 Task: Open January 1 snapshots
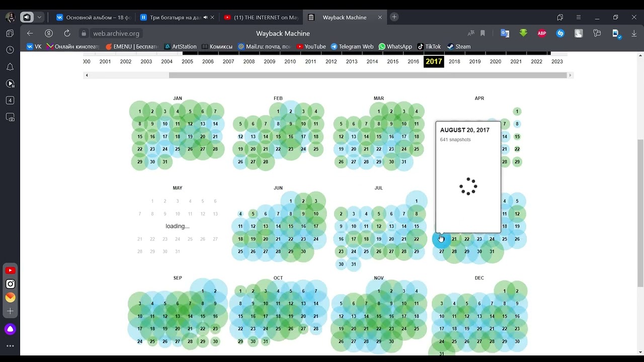point(140,112)
